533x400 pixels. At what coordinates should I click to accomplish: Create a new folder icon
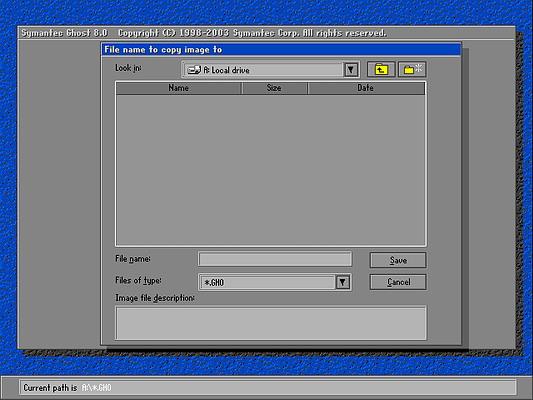(412, 70)
